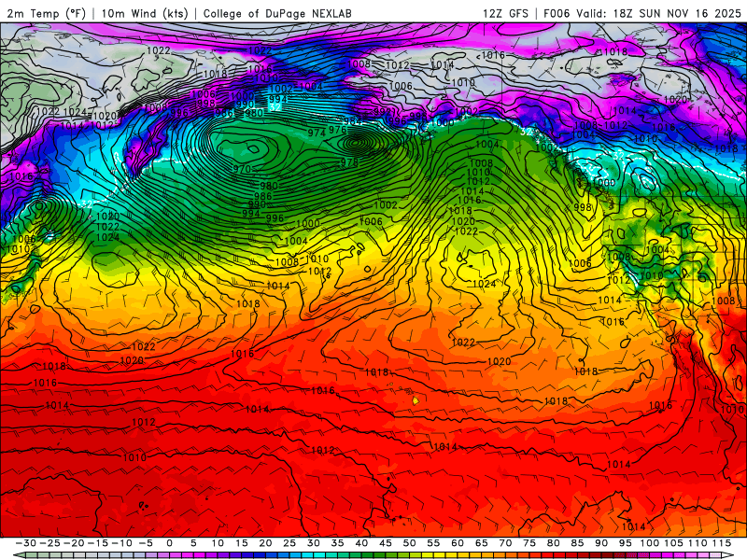
Task: Click the 1024 label in the central Pacific high
Action: 484,284
